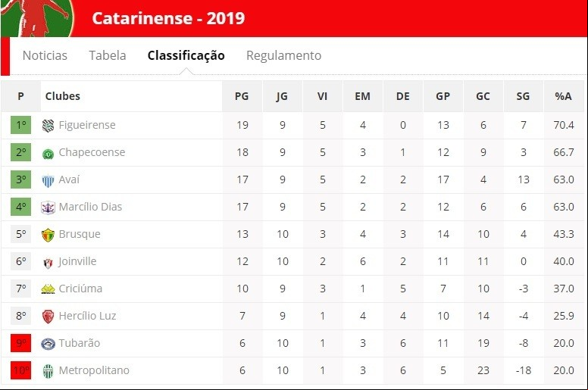Open the Regulamento tab
Viewport: 588px width, 390px height.
coord(284,55)
